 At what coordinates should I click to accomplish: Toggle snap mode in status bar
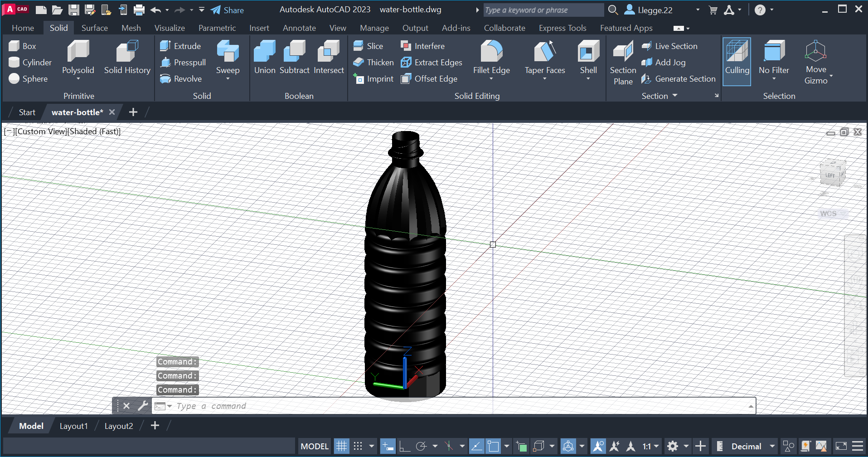pos(358,446)
